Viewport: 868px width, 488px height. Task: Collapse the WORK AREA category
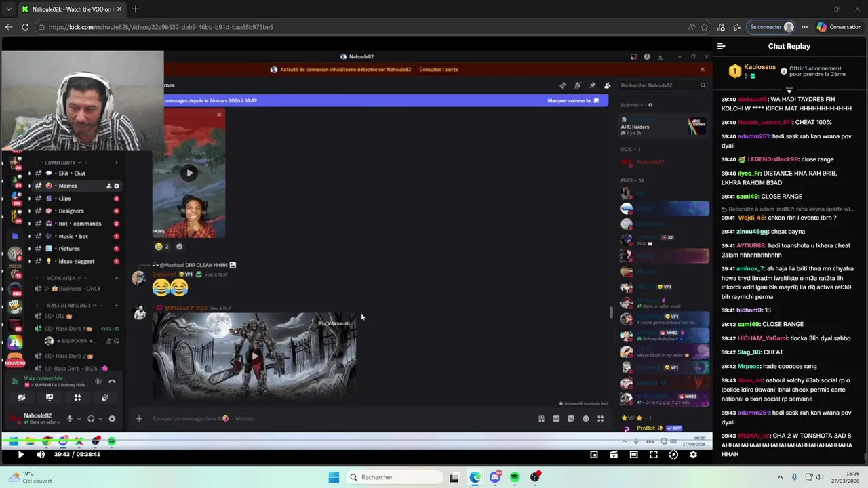[x=61, y=278]
